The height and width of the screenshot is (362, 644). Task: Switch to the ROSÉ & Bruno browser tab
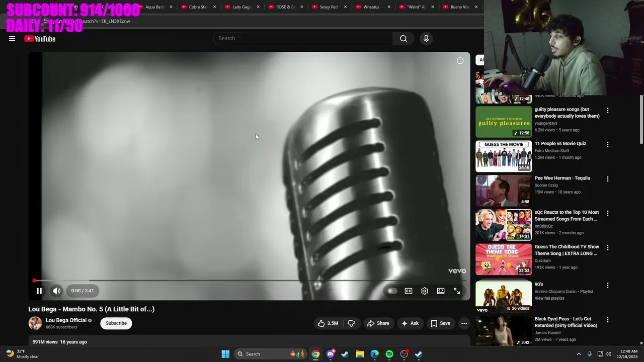pyautogui.click(x=285, y=7)
